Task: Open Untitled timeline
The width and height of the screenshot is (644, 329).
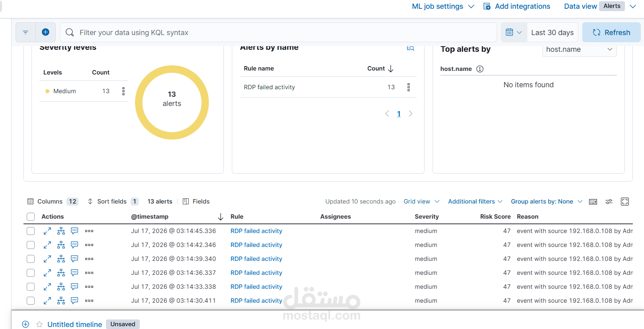Action: (74, 324)
